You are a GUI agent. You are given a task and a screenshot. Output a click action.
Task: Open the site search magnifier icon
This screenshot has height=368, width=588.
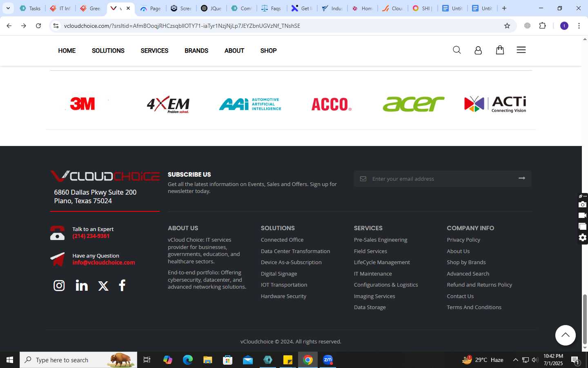457,50
